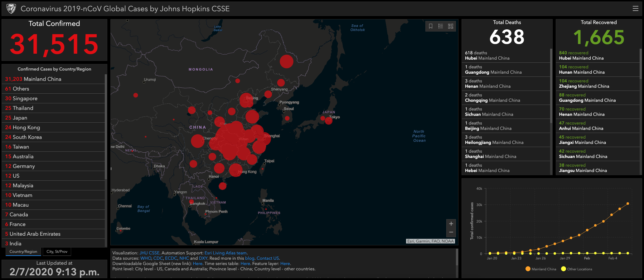Image resolution: width=644 pixels, height=280 pixels.
Task: Open the NHC data source link
Action: tap(184, 258)
